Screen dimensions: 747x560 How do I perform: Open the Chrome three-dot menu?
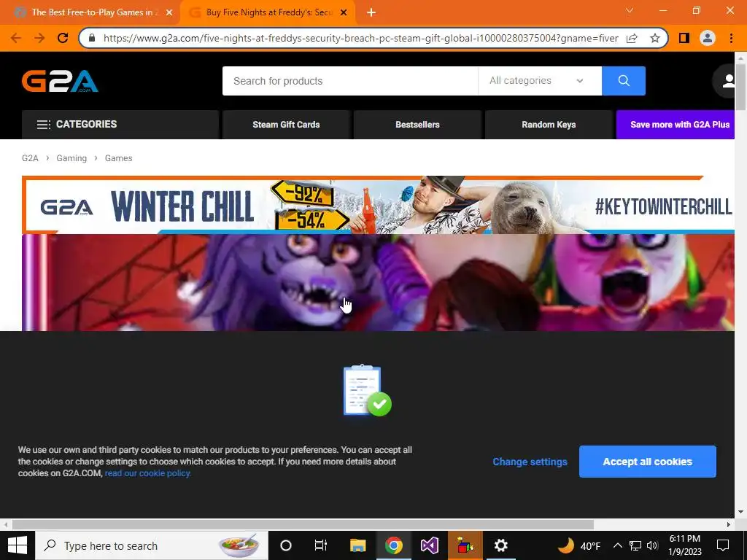point(731,38)
